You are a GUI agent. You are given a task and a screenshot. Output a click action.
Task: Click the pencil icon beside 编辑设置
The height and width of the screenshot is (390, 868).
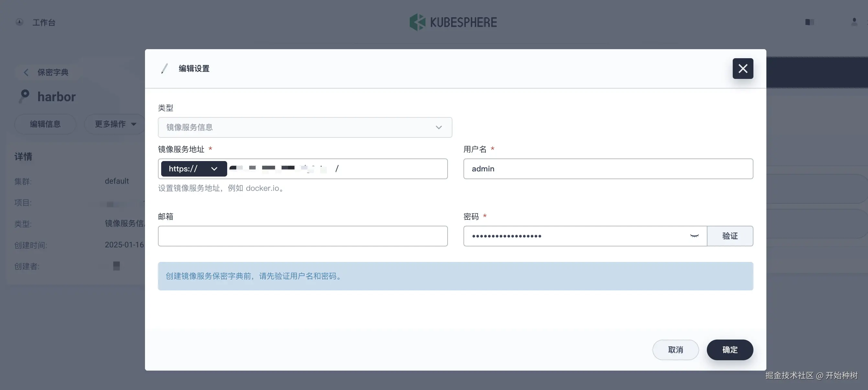coord(164,69)
